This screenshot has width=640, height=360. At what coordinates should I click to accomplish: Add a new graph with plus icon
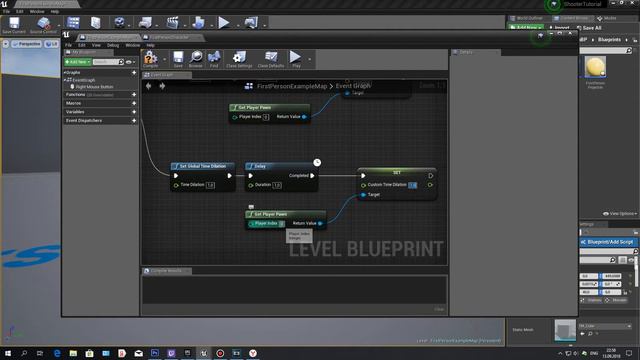pyautogui.click(x=134, y=73)
